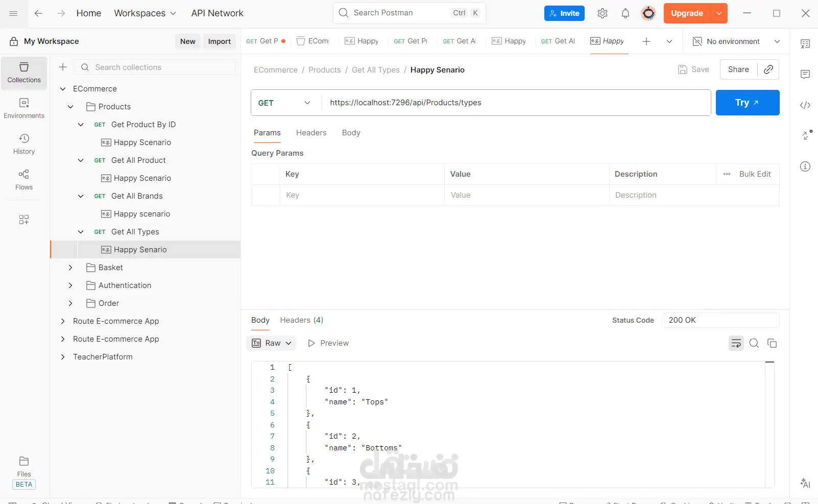Expand the Order folder
Viewport: 818px width, 504px height.
(x=70, y=303)
